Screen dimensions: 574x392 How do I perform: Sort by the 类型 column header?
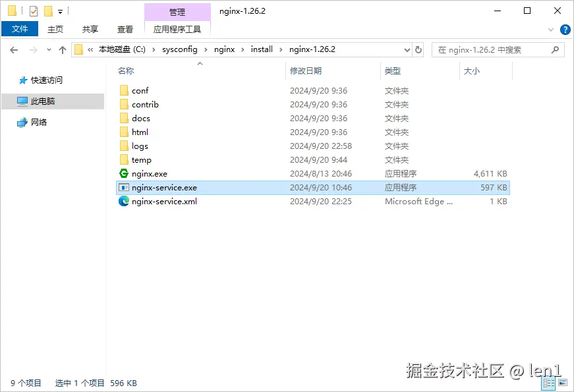pos(392,71)
